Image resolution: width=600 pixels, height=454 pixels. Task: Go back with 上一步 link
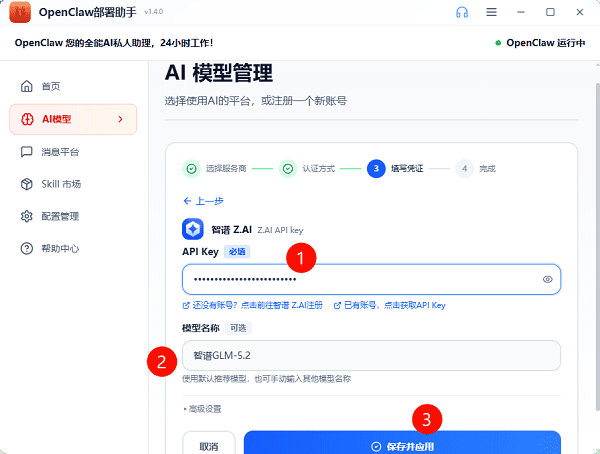[x=204, y=201]
